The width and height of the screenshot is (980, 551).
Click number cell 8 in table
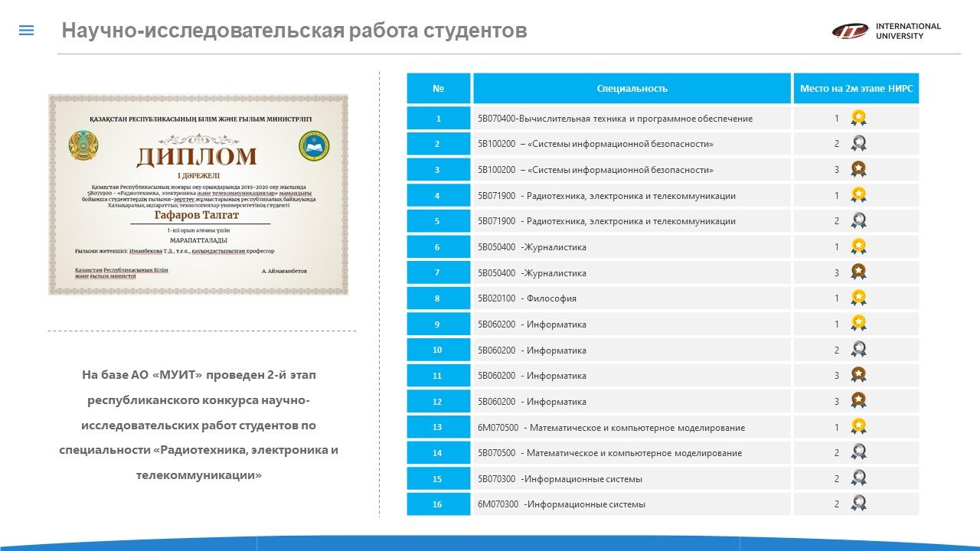pos(439,298)
